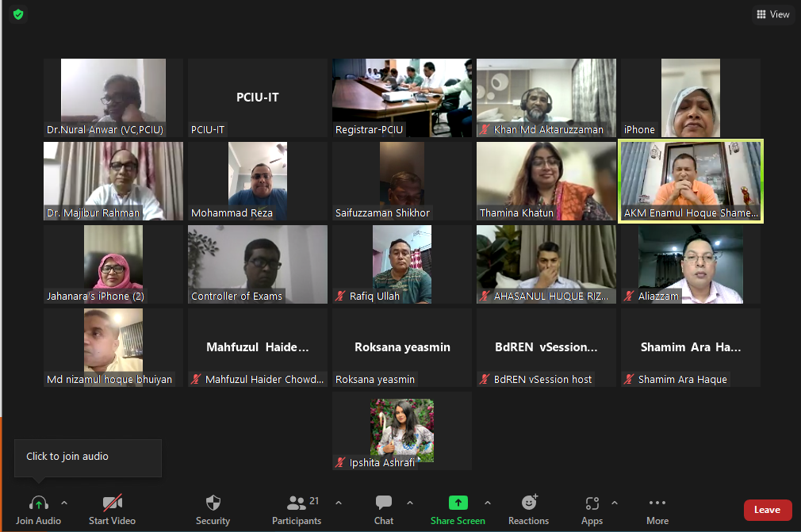
Task: Expand the caret next to Chat
Action: pos(410,503)
